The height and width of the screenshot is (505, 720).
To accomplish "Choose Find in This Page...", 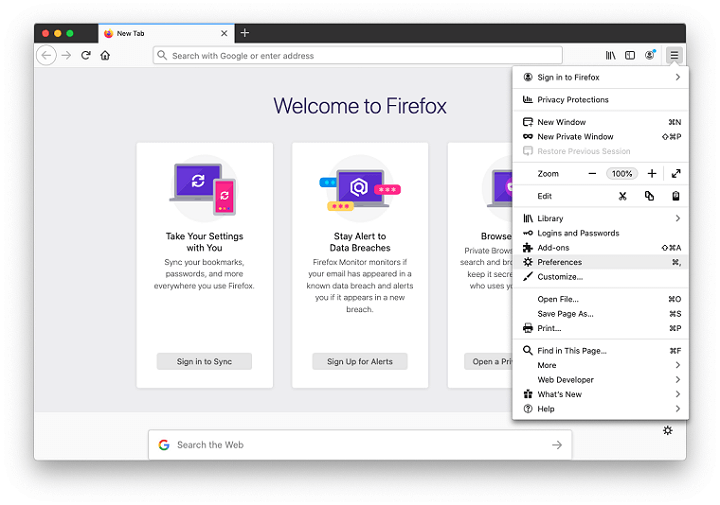I will (x=601, y=351).
